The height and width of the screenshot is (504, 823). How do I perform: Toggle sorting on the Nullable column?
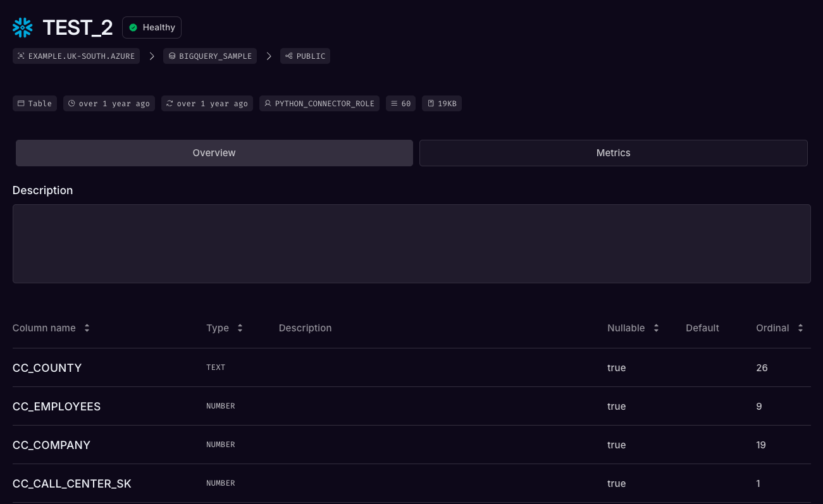656,328
